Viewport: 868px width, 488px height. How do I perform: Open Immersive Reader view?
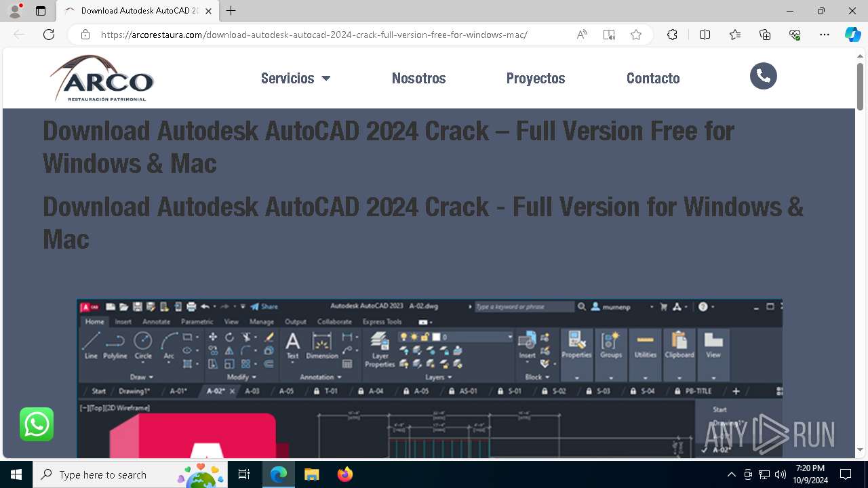click(609, 35)
